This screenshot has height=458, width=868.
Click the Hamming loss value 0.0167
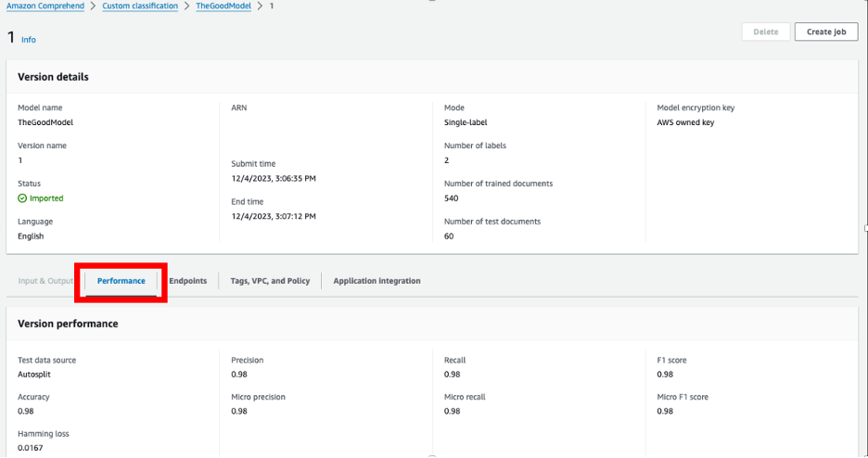(31, 448)
